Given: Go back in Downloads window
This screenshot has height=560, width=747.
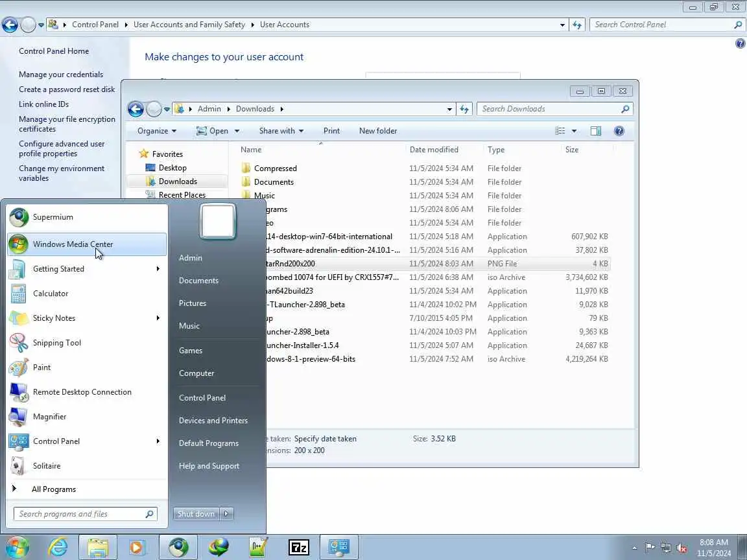Looking at the screenshot, I should click(136, 110).
